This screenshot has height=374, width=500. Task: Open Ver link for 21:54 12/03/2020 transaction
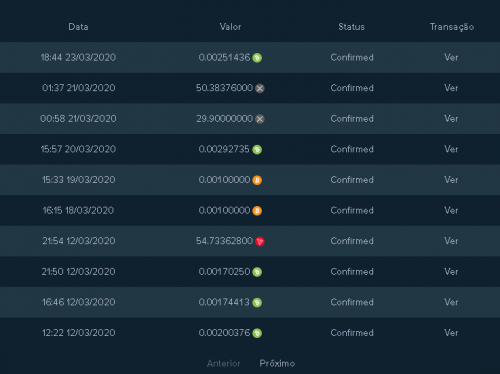click(451, 241)
